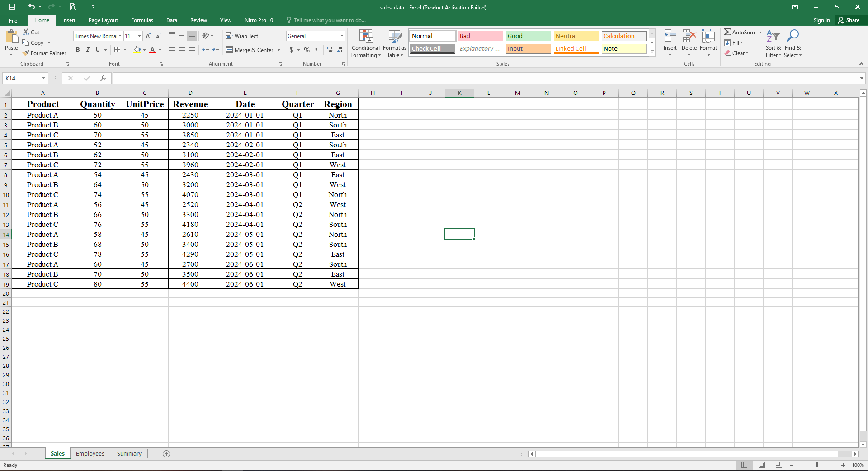Enable Wrap Text for selected cell
Image resolution: width=868 pixels, height=471 pixels.
[x=243, y=36]
